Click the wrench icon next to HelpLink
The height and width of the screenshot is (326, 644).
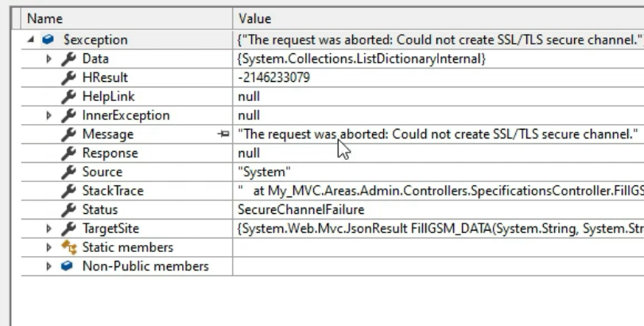pos(68,96)
